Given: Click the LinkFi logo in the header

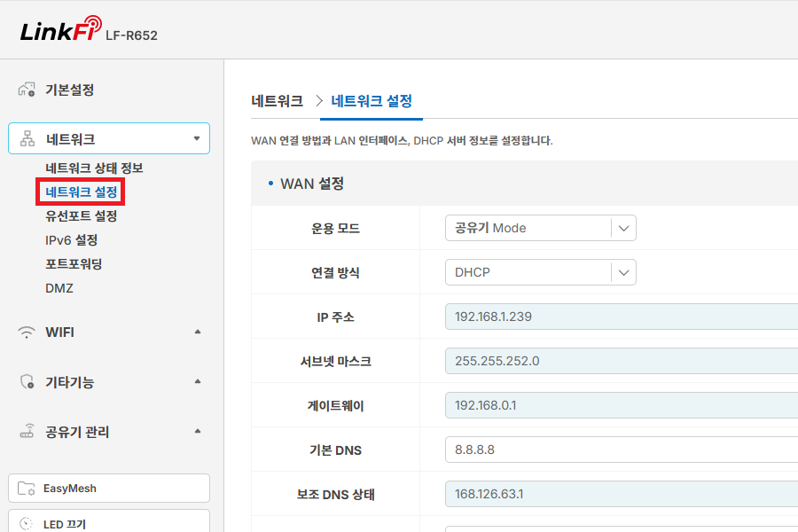Looking at the screenshot, I should 61,28.
